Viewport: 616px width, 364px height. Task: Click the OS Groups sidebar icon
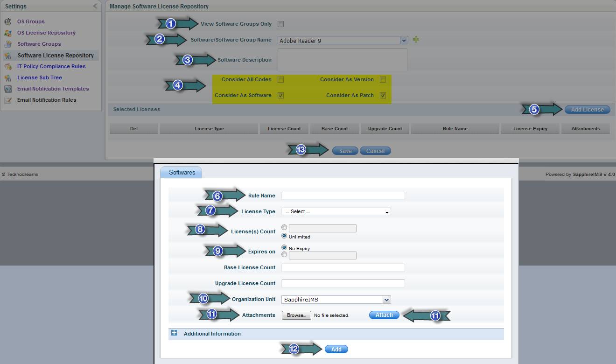(x=8, y=21)
